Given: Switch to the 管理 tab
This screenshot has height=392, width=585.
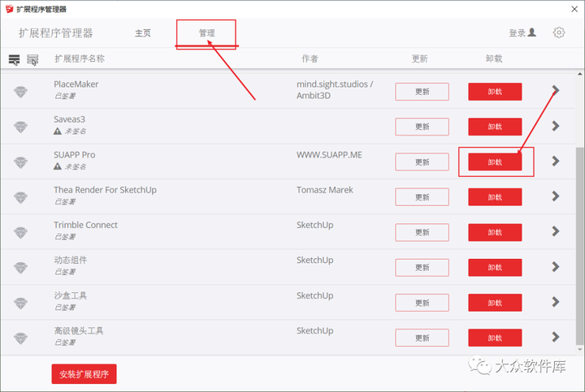Looking at the screenshot, I should click(206, 33).
